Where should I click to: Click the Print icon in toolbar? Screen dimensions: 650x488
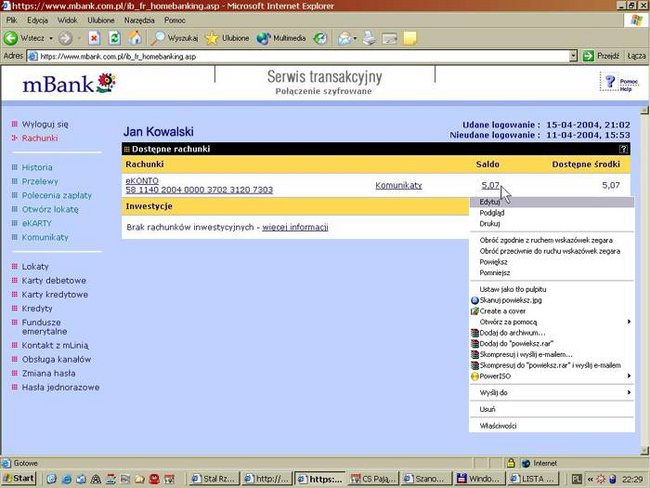coord(368,38)
